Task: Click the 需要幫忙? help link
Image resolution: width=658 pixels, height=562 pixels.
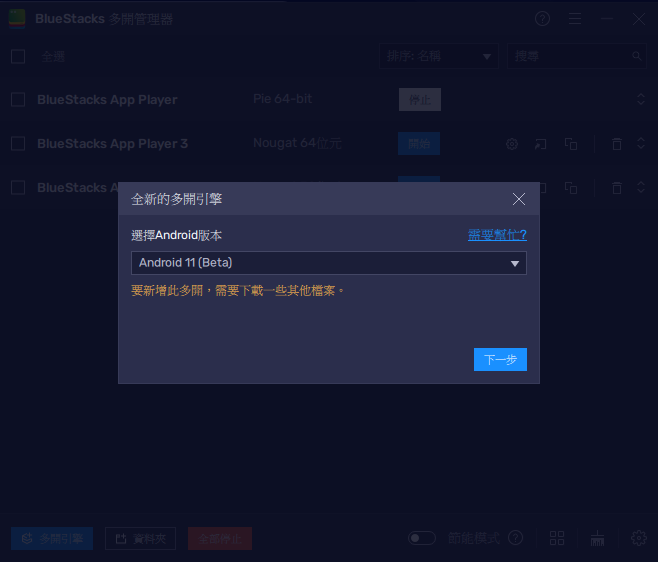Action: pyautogui.click(x=497, y=235)
